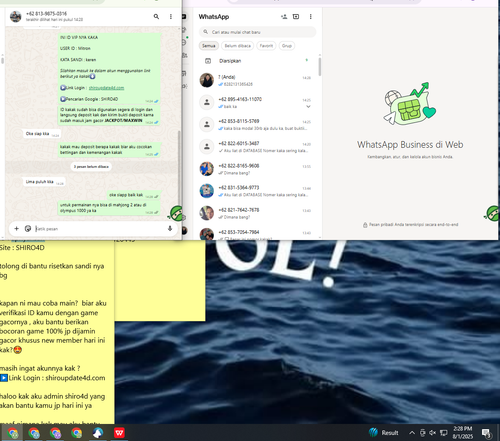The width and height of the screenshot is (500, 441).
Task: Open contact info from the chat header avatar
Action: pyautogui.click(x=15, y=16)
